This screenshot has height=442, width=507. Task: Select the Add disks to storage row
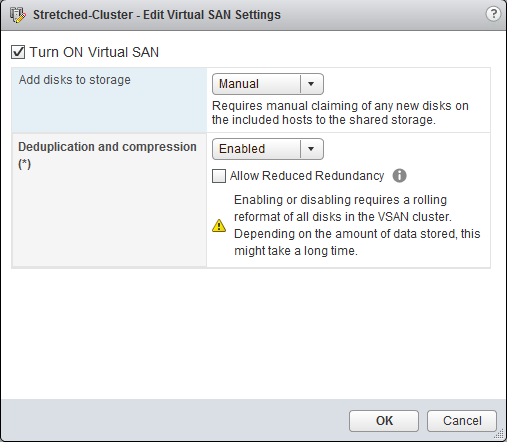[x=251, y=100]
